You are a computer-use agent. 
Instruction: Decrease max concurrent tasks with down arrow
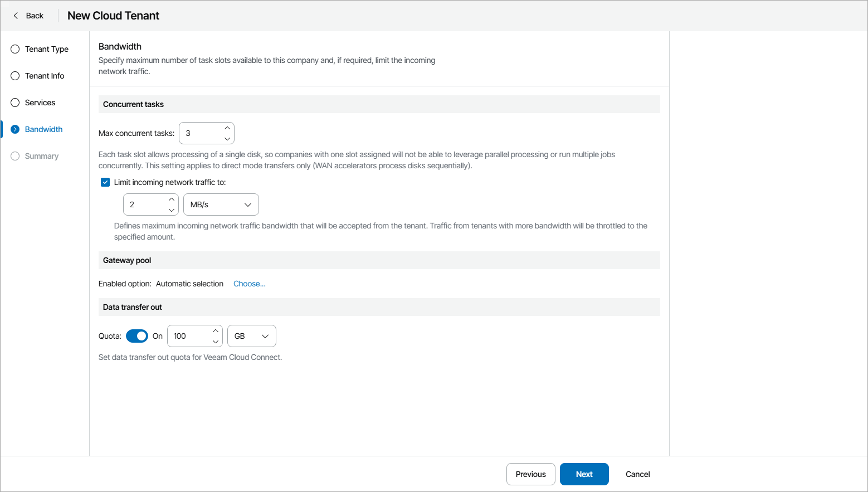point(227,139)
